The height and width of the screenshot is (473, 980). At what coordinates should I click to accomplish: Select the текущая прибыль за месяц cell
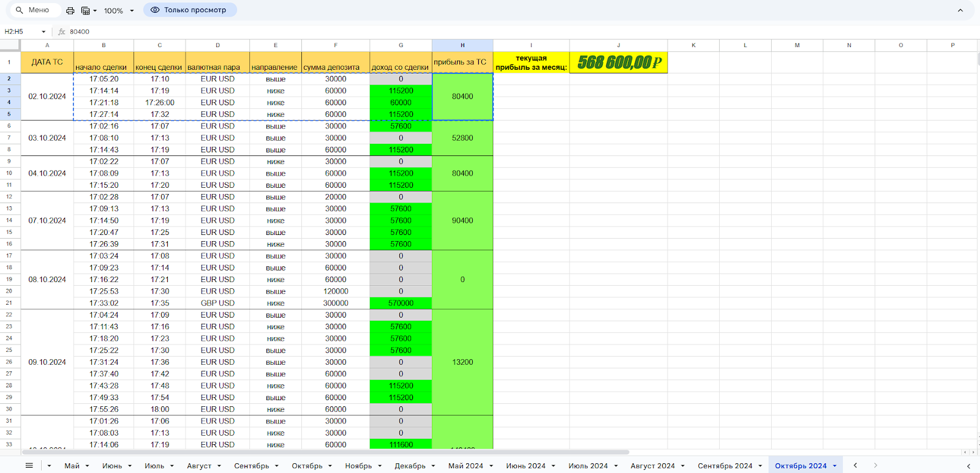531,62
